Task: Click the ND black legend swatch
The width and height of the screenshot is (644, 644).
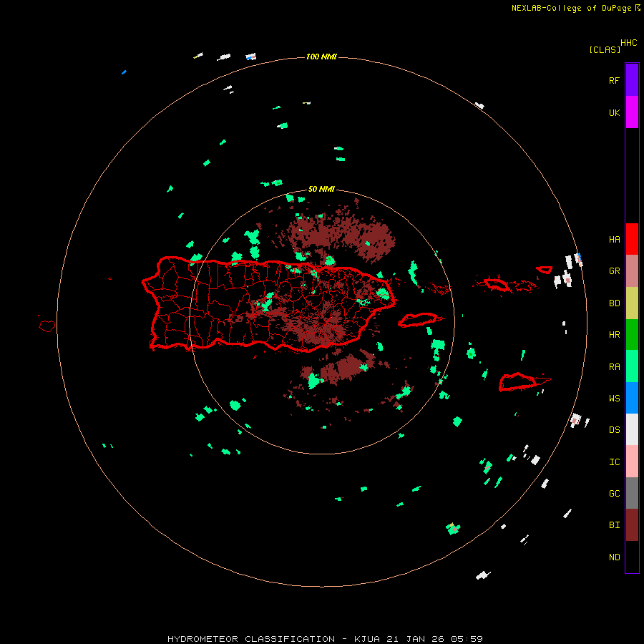Action: (632, 557)
